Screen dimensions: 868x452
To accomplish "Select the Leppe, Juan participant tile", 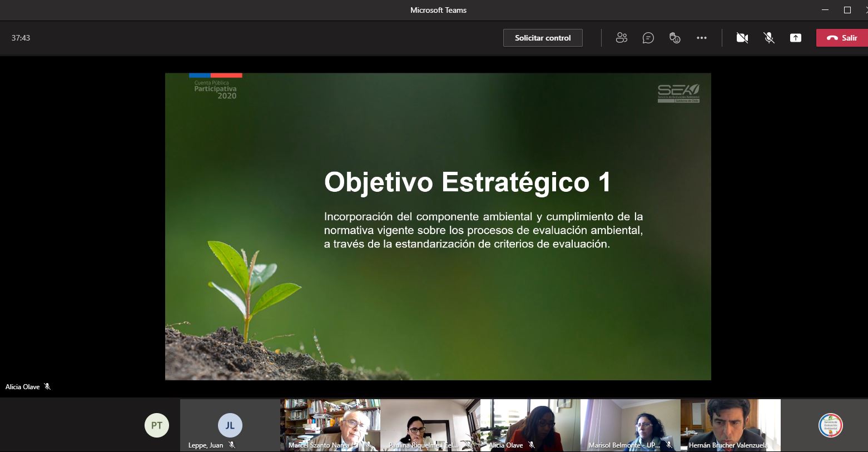I will (x=230, y=425).
